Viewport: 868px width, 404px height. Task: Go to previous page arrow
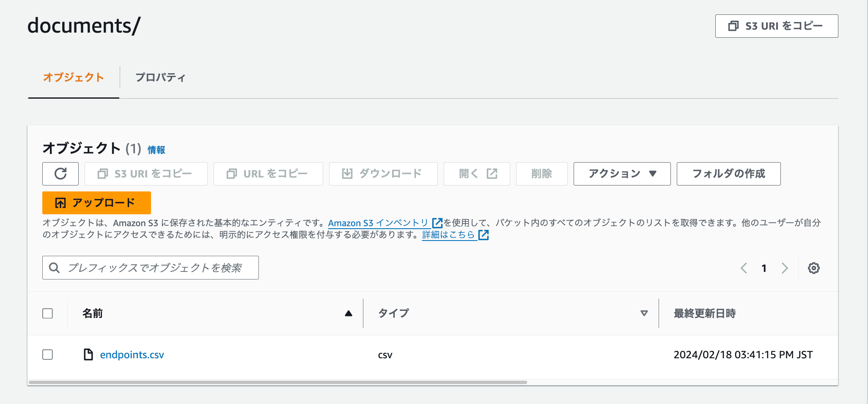click(744, 268)
